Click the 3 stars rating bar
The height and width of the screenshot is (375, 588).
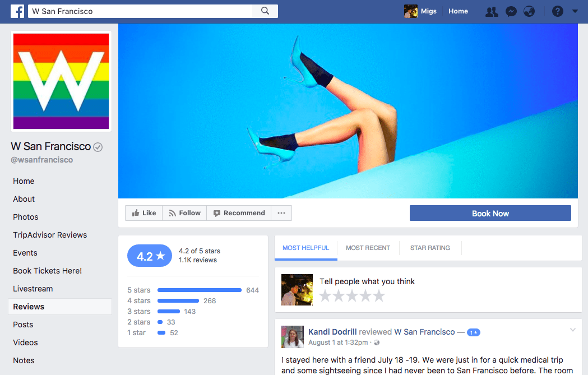pyautogui.click(x=169, y=311)
